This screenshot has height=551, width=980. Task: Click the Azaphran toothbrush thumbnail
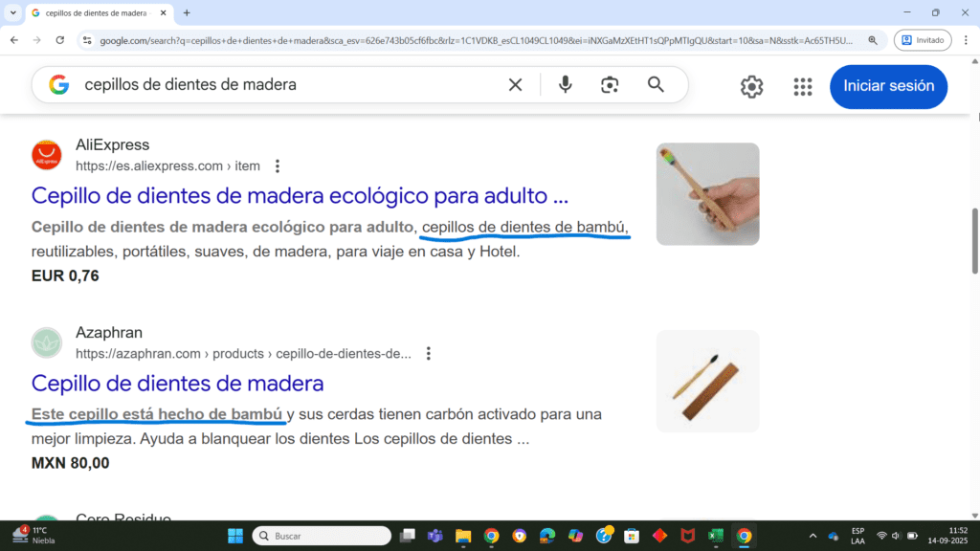707,381
